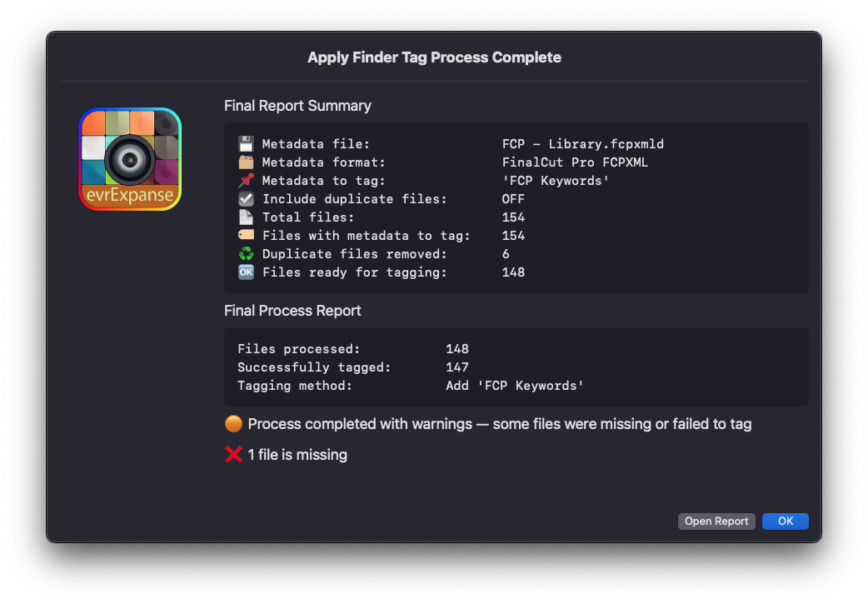868x604 pixels.
Task: Click the '1 file is missing' message
Action: (297, 455)
